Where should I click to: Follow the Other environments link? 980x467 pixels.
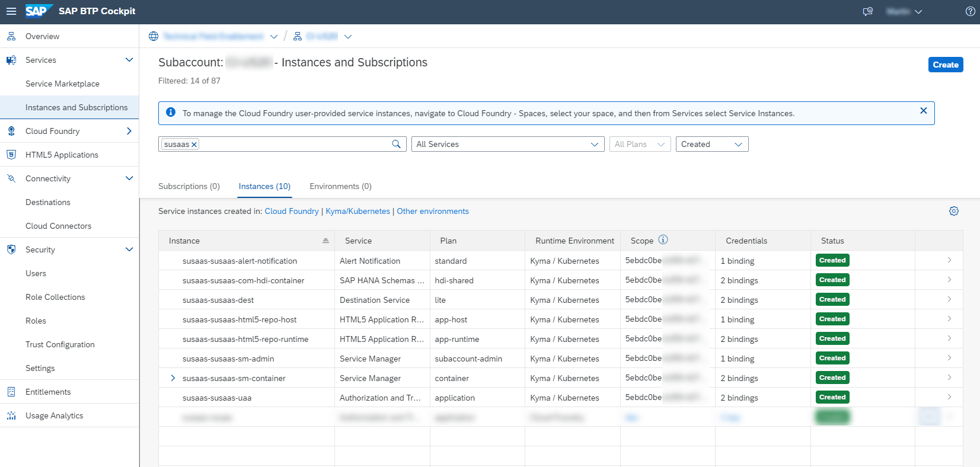coord(433,211)
